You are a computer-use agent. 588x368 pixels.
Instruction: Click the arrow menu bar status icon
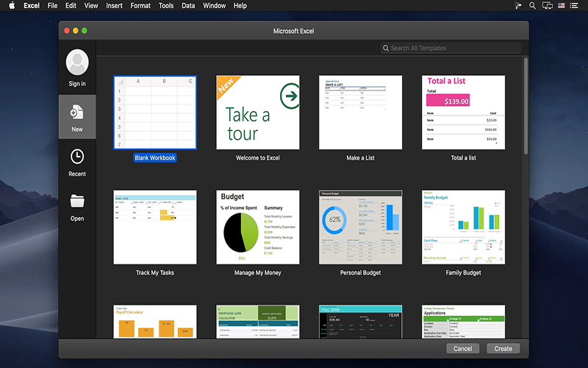pos(518,5)
